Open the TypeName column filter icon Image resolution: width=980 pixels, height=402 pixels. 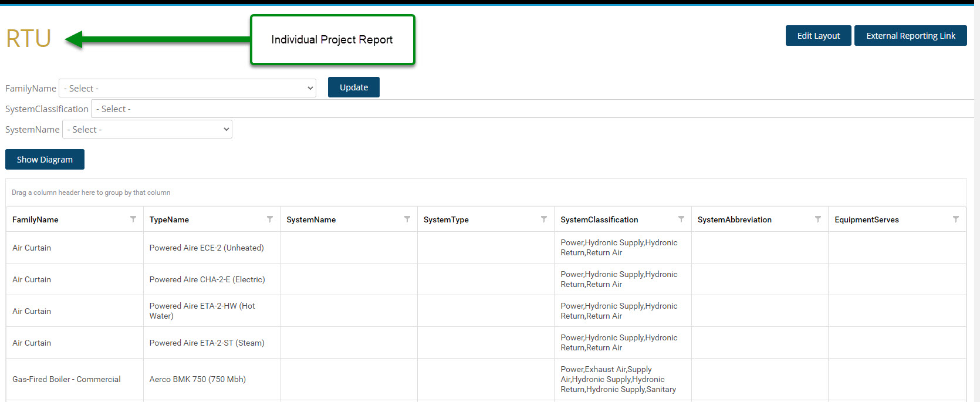[x=270, y=219]
